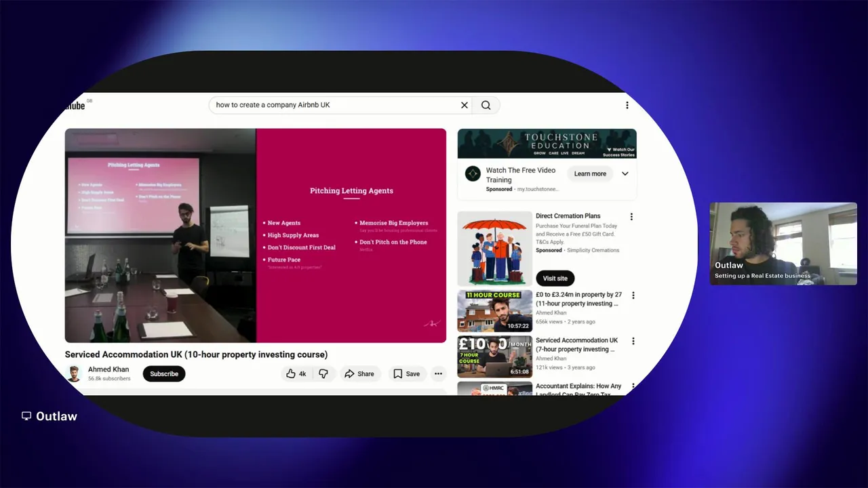Click 56.8k subscribers text

point(109,379)
